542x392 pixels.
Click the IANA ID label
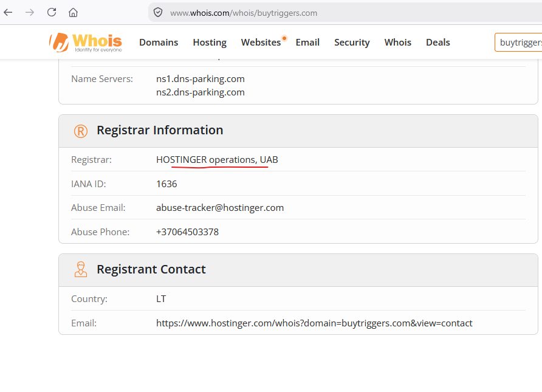[89, 184]
